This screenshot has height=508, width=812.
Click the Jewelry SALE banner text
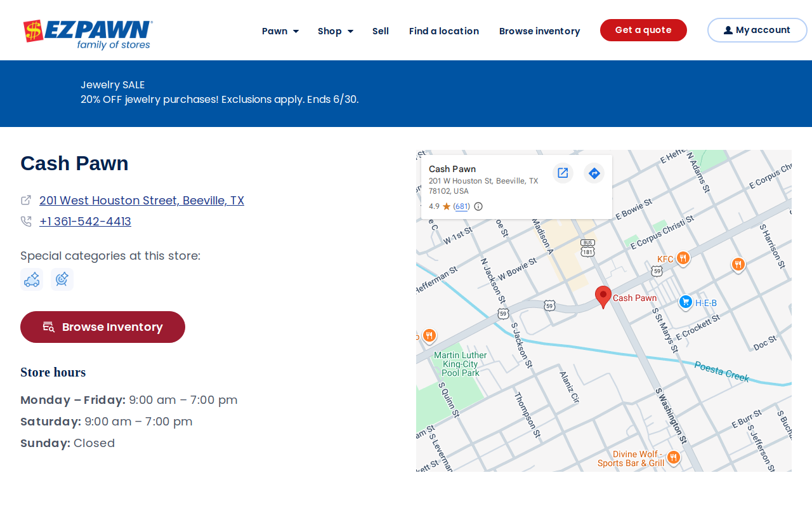tap(113, 85)
